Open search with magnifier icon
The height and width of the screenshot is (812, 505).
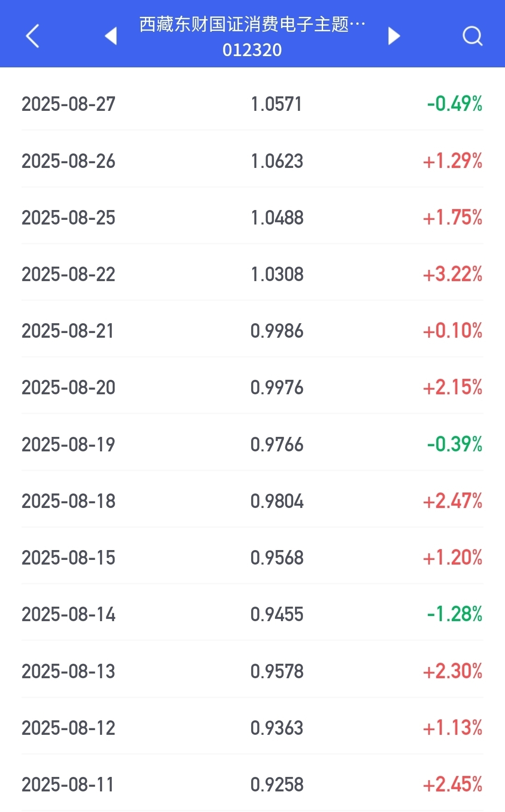tap(472, 36)
